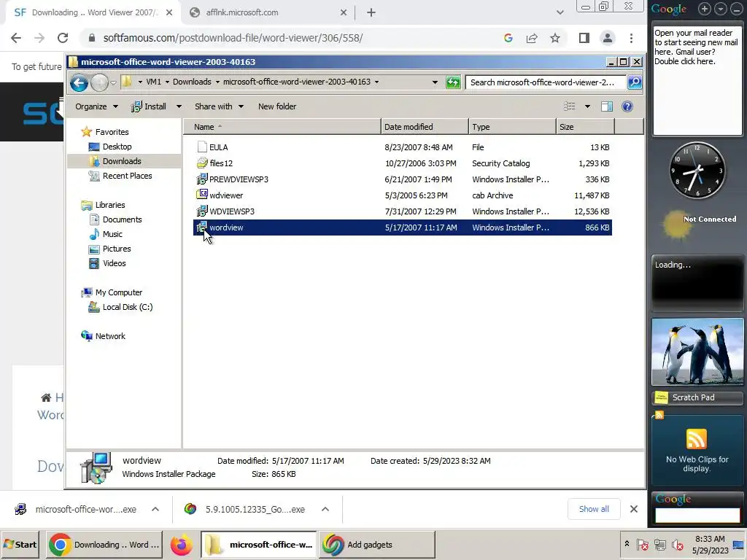Open Chrome three-dot menu
747x560 pixels.
(x=631, y=38)
